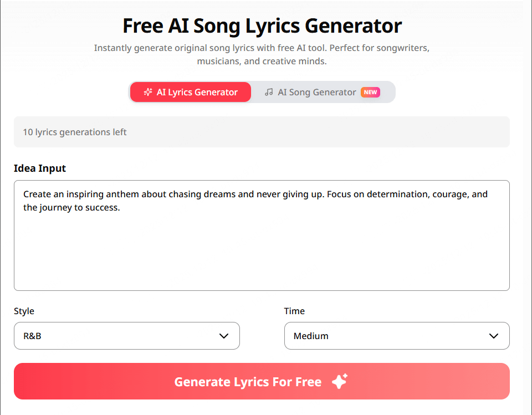
Task: Click the sparkle icon in AI Lyrics Generator tab
Action: tap(148, 93)
